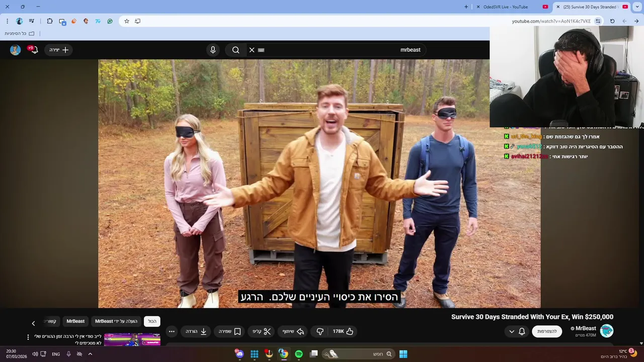The width and height of the screenshot is (644, 362).
Task: Open the all bookmarks folder
Action: (20, 34)
